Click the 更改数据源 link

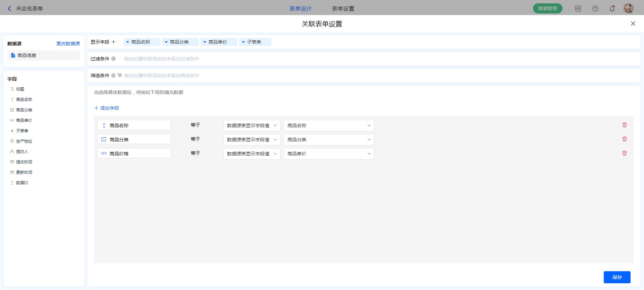68,44
